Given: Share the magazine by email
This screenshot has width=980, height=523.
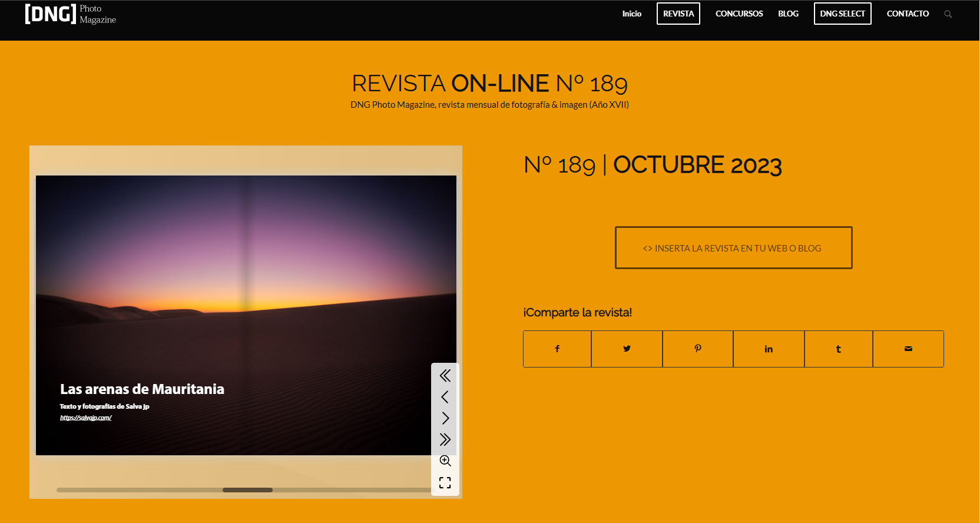Looking at the screenshot, I should (x=908, y=349).
